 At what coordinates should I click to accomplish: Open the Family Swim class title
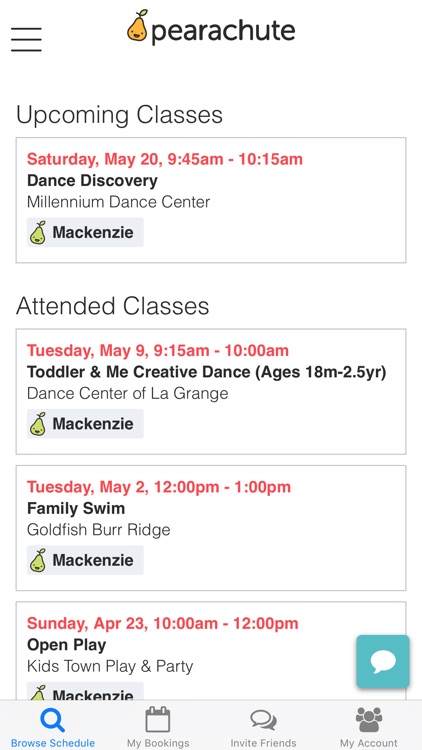[76, 508]
